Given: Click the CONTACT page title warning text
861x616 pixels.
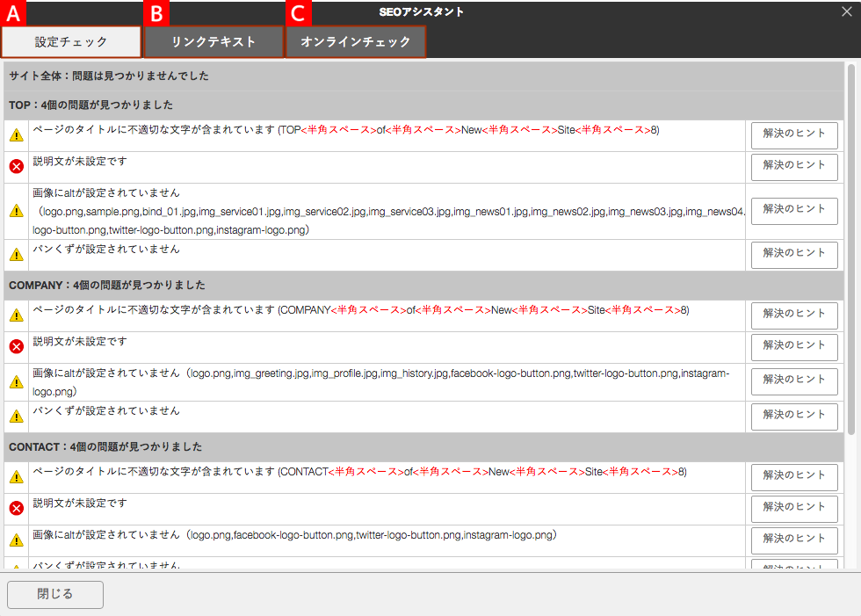Looking at the screenshot, I should click(359, 472).
